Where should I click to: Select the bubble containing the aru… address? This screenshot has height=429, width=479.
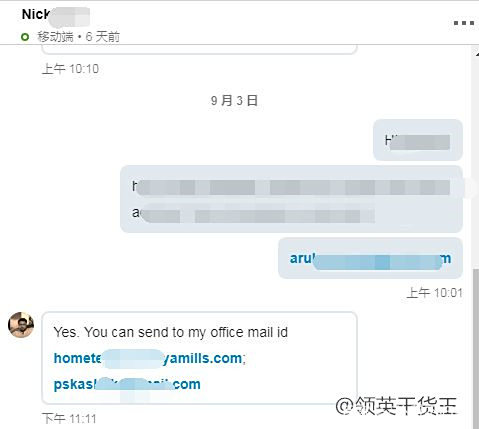pos(370,258)
